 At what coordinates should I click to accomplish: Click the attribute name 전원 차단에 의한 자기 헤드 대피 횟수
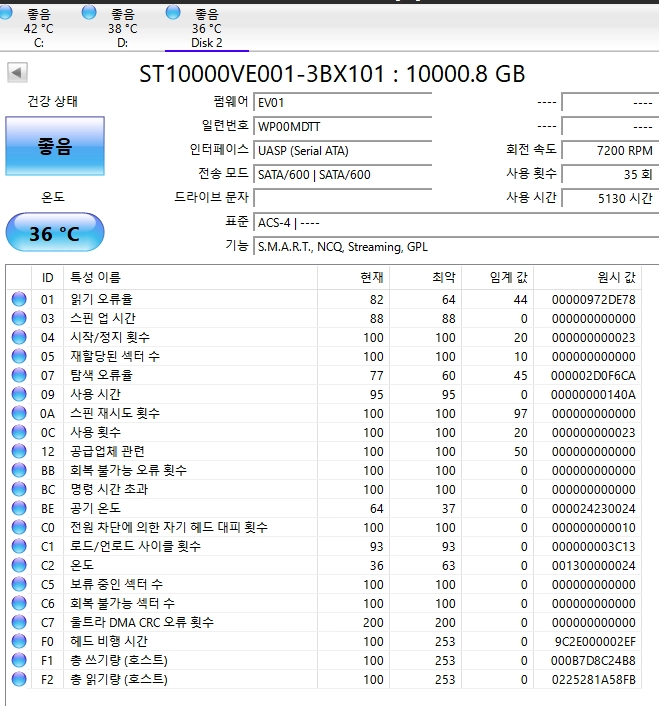tap(169, 527)
